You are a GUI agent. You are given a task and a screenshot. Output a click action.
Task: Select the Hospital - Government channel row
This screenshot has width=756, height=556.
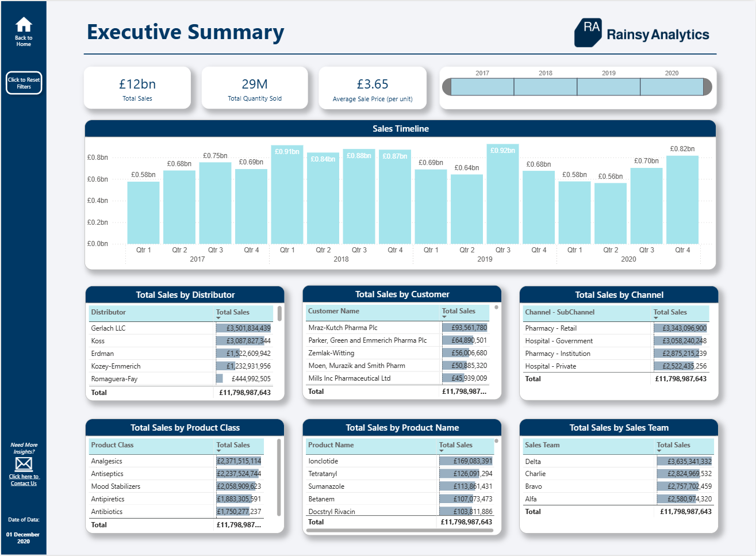click(x=616, y=341)
